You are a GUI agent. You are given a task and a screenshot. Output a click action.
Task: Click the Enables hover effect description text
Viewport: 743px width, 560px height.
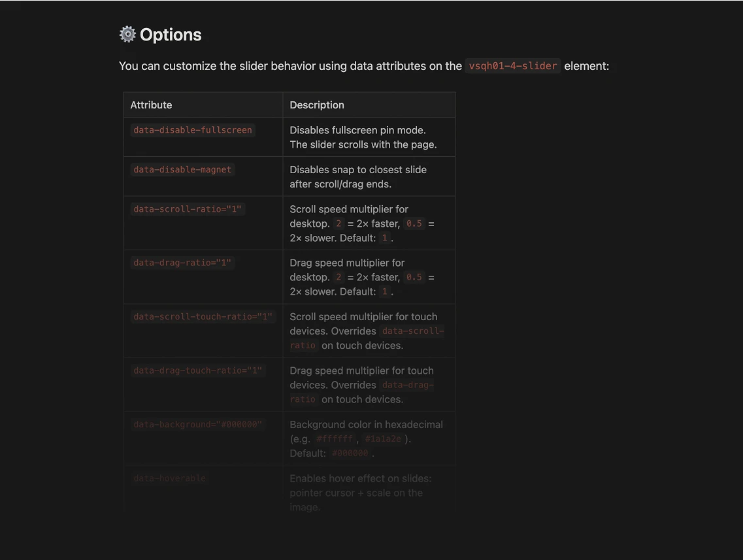pyautogui.click(x=361, y=493)
